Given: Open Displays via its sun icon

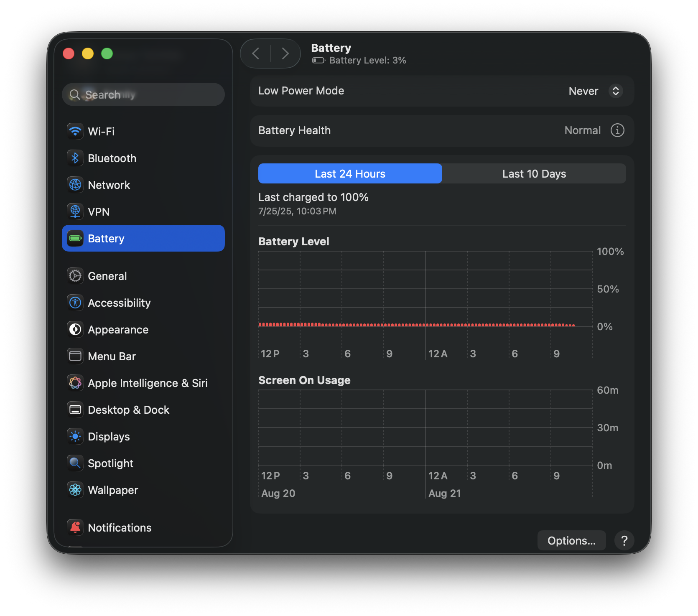Looking at the screenshot, I should pos(75,436).
